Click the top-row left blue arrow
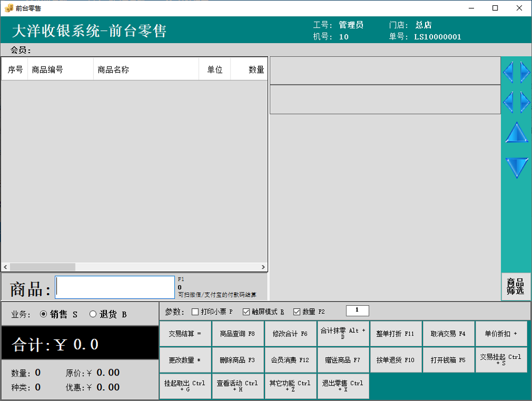Screen dimensions: 532x401 point(508,72)
